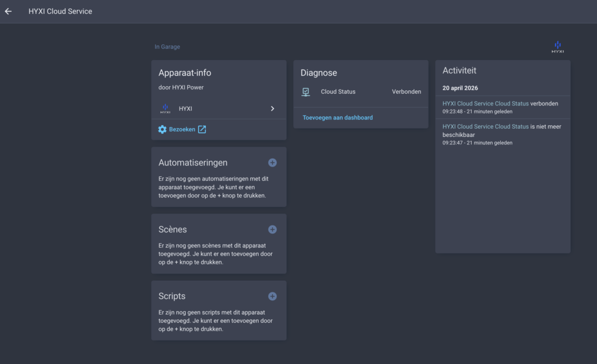Select the HYXI integration name text
The height and width of the screenshot is (364, 597).
click(185, 108)
